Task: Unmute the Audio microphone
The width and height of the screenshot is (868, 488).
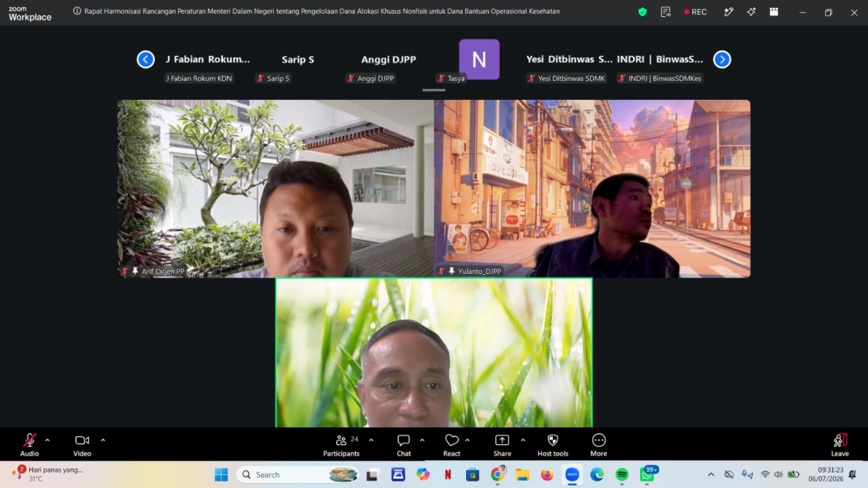Action: click(x=29, y=445)
